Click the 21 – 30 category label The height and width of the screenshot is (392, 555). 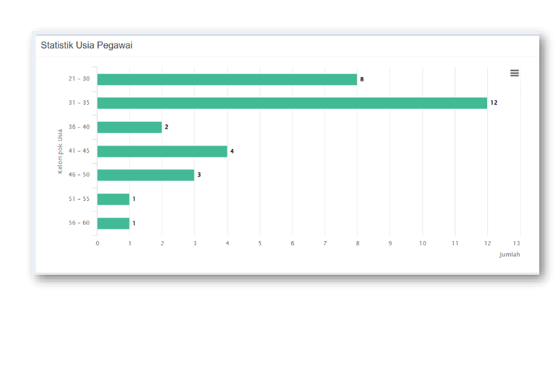click(79, 79)
